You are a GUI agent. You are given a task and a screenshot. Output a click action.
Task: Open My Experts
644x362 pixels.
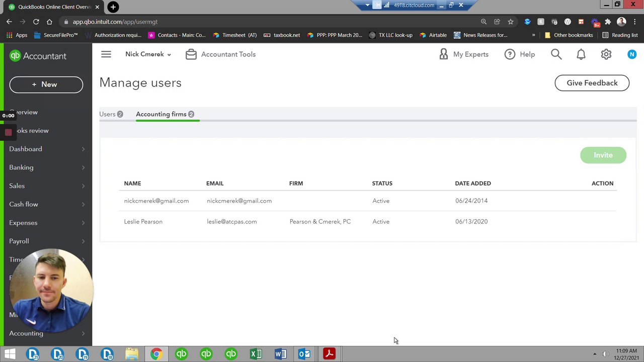(464, 54)
